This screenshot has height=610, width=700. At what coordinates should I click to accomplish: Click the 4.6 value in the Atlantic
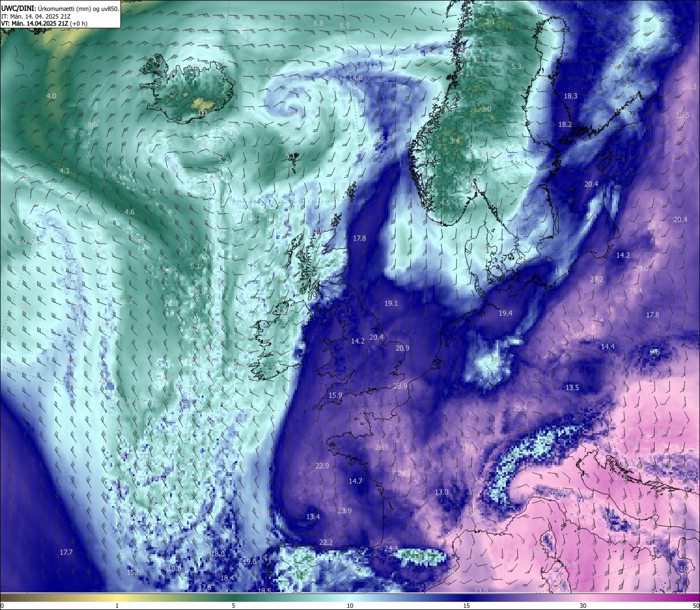pyautogui.click(x=129, y=212)
